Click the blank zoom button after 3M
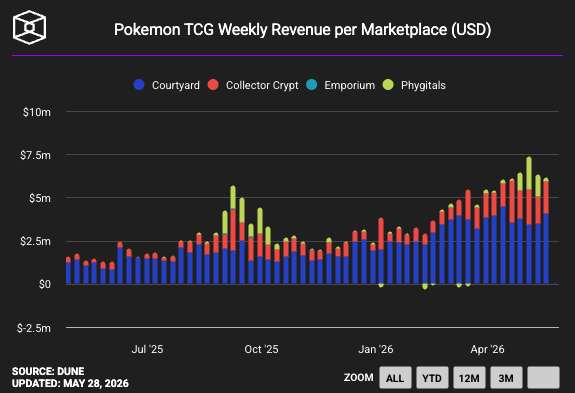The width and height of the screenshot is (575, 393). click(543, 378)
